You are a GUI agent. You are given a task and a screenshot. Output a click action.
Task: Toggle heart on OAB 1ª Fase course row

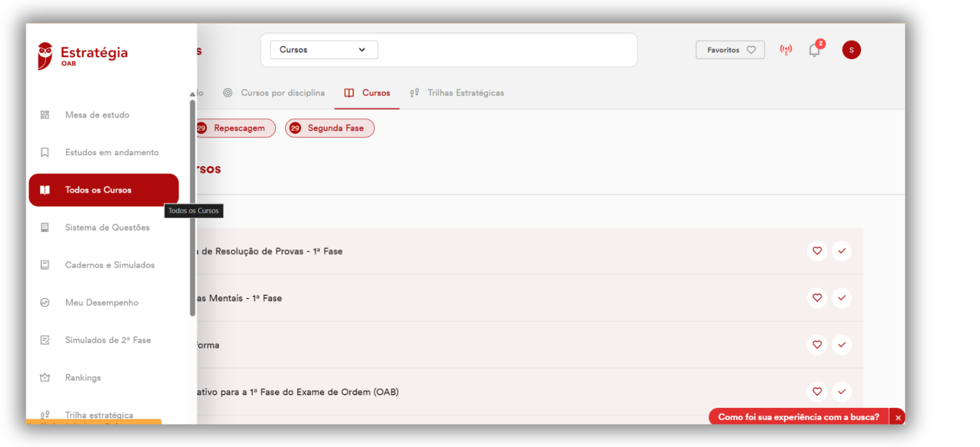pos(817,392)
